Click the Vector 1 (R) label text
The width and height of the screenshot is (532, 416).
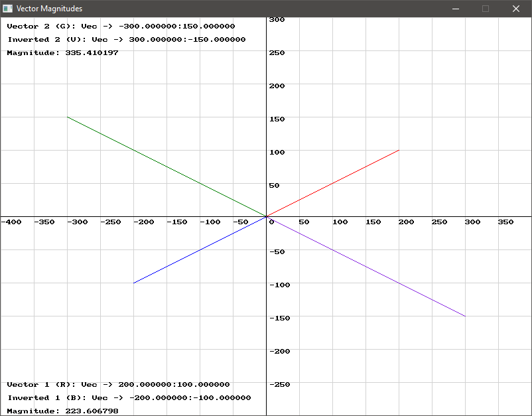tap(40, 384)
